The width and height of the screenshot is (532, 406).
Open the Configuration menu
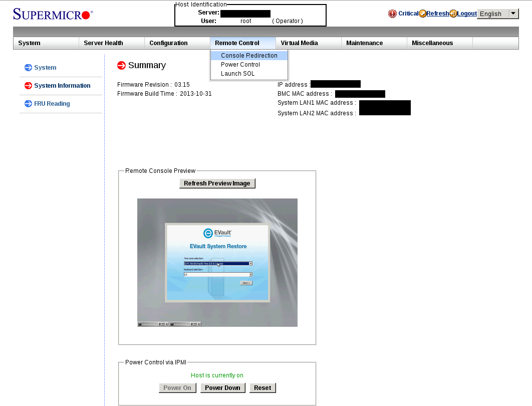(x=177, y=43)
